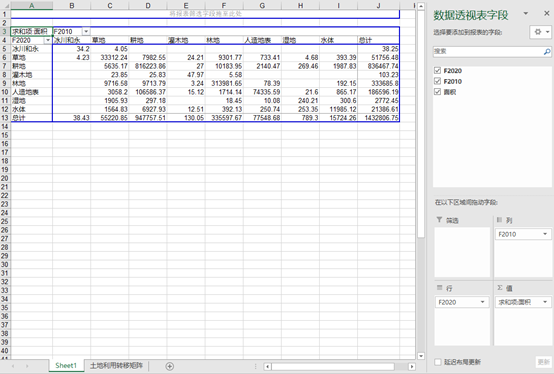Image resolution: width=554 pixels, height=374 pixels.
Task: Click inside the empty 筛选 area box
Action: coord(462,252)
